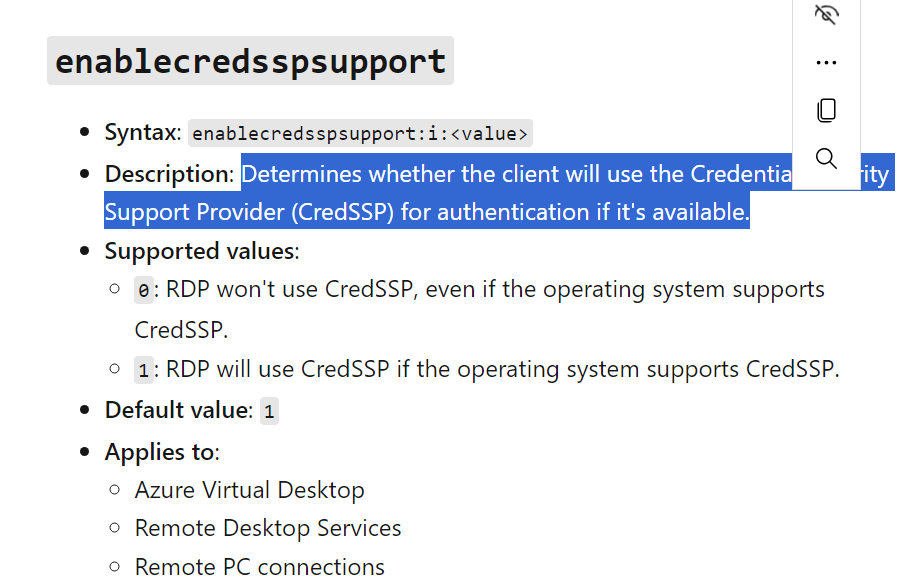This screenshot has height=587, width=911.
Task: Open more options with the three-dots icon
Action: coord(826,62)
